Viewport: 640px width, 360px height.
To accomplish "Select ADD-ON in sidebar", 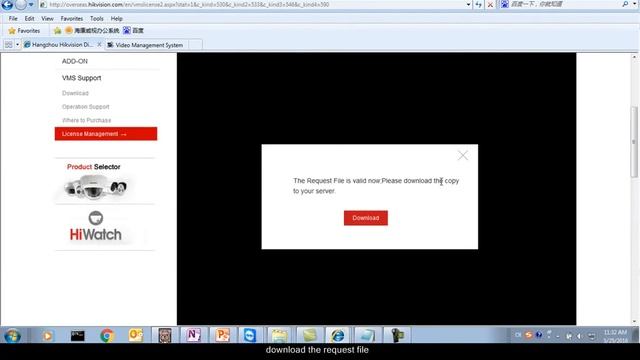I will (75, 61).
